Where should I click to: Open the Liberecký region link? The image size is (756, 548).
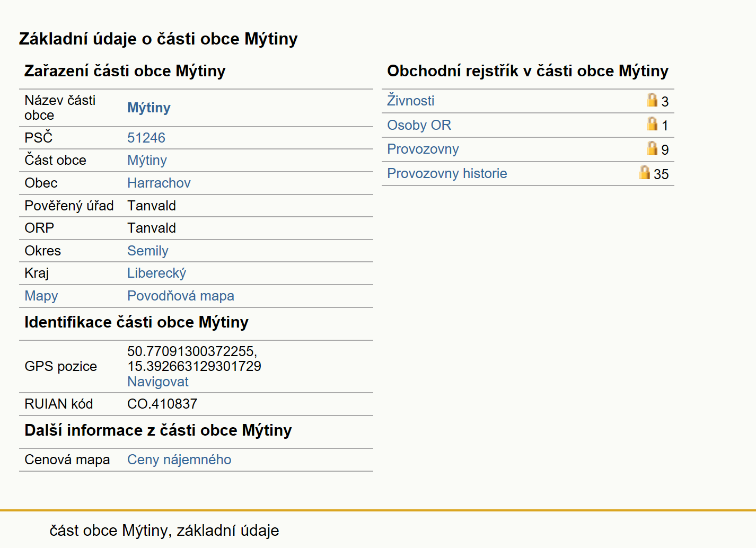[157, 273]
